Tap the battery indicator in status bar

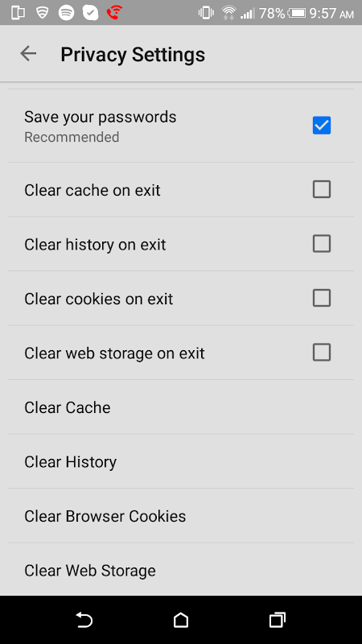297,13
